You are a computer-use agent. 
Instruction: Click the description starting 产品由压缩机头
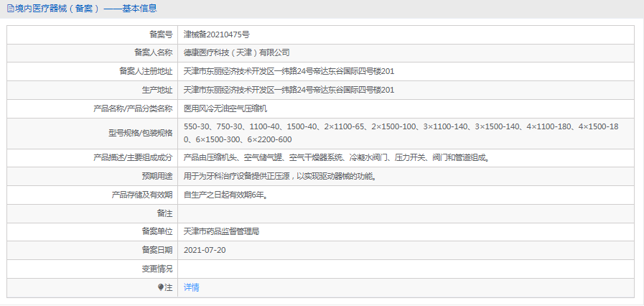(x=337, y=158)
